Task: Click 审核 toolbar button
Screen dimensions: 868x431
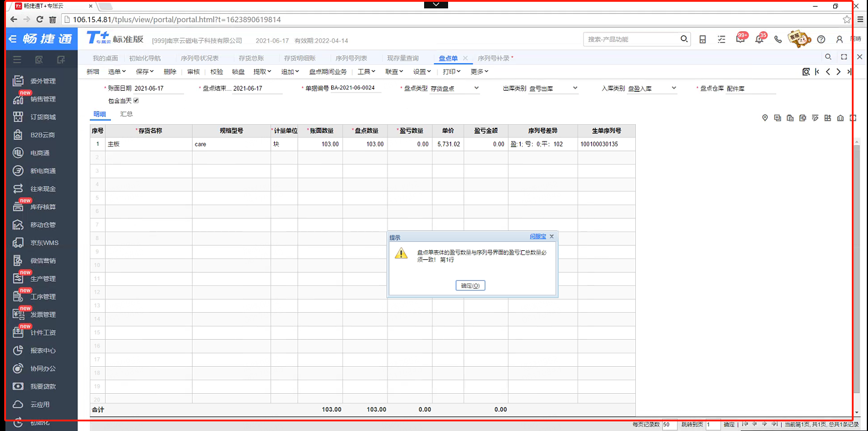Action: point(193,71)
